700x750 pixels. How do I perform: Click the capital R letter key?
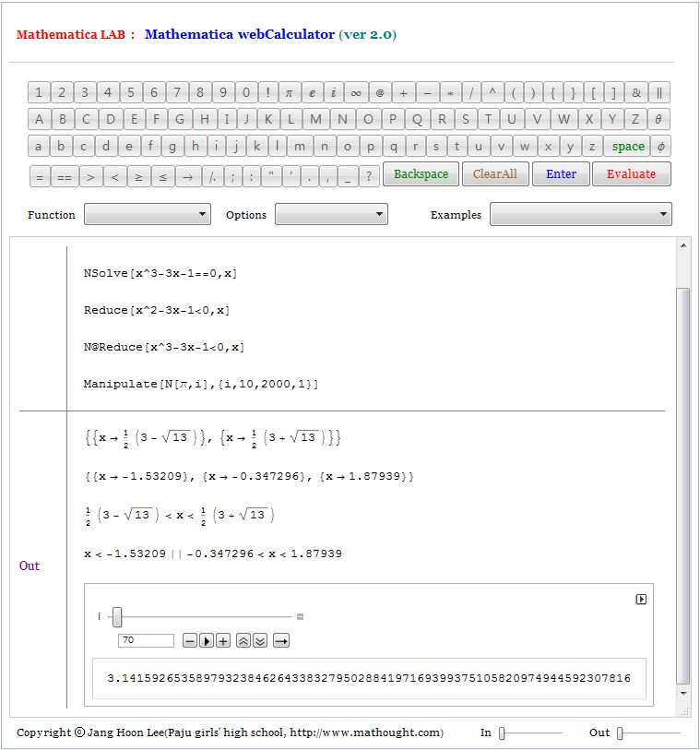(x=442, y=119)
